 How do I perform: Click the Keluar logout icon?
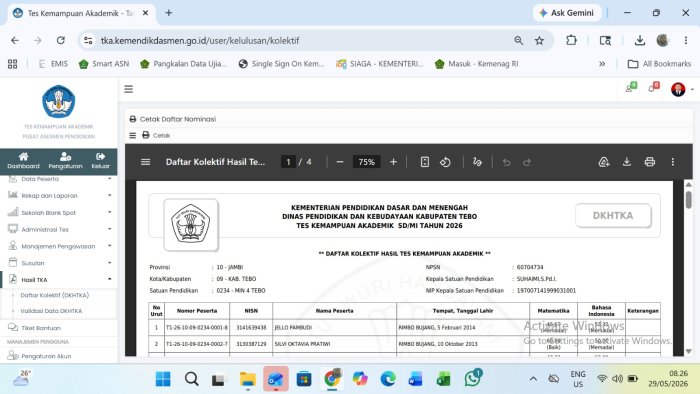100,161
